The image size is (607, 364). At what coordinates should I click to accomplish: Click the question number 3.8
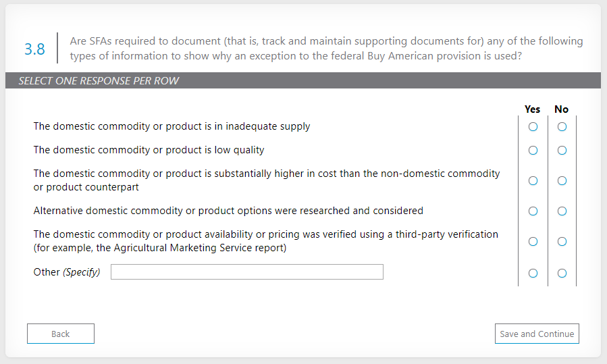tap(34, 49)
